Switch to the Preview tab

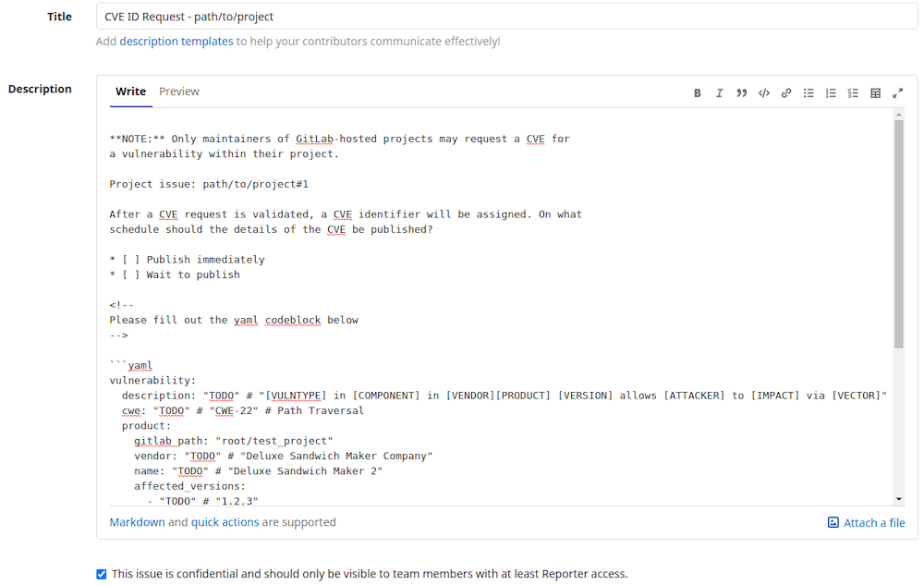(178, 91)
